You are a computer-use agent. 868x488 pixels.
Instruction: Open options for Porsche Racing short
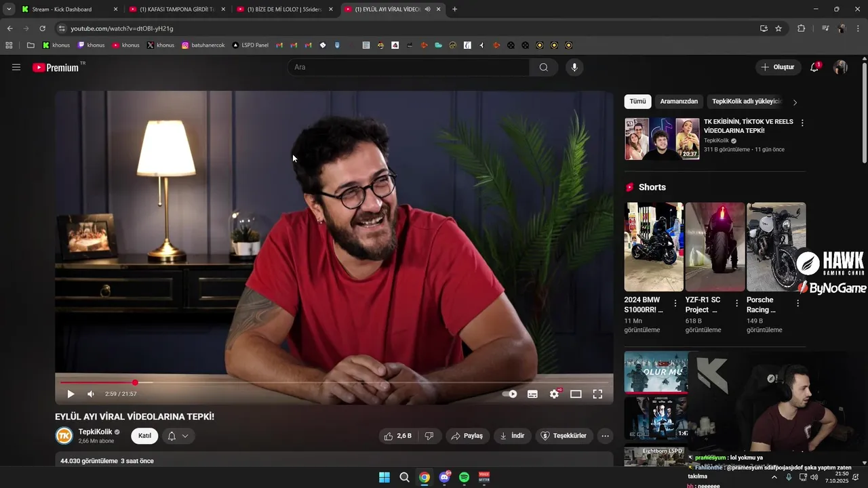tap(797, 304)
